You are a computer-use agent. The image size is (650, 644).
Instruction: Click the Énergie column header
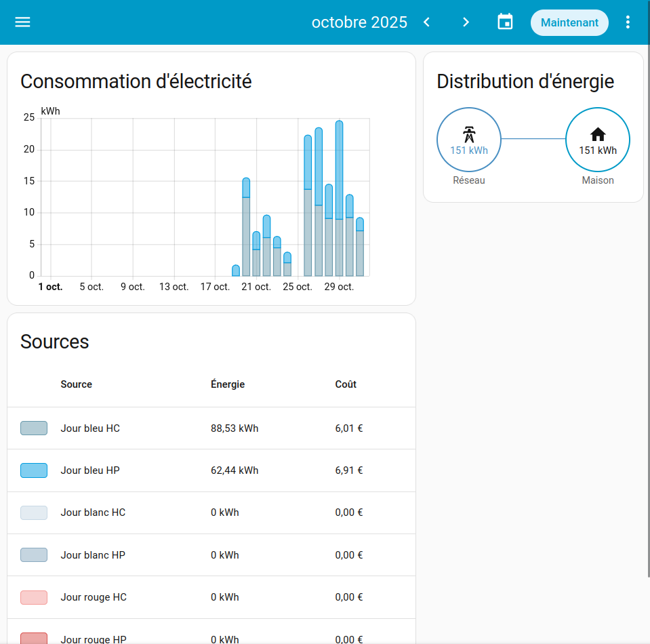point(228,384)
